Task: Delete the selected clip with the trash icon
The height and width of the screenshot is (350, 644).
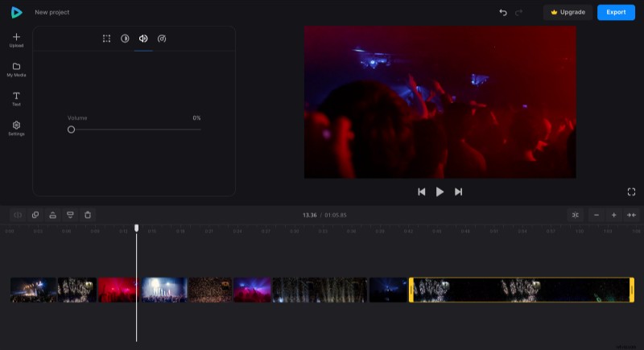Action: click(x=88, y=215)
